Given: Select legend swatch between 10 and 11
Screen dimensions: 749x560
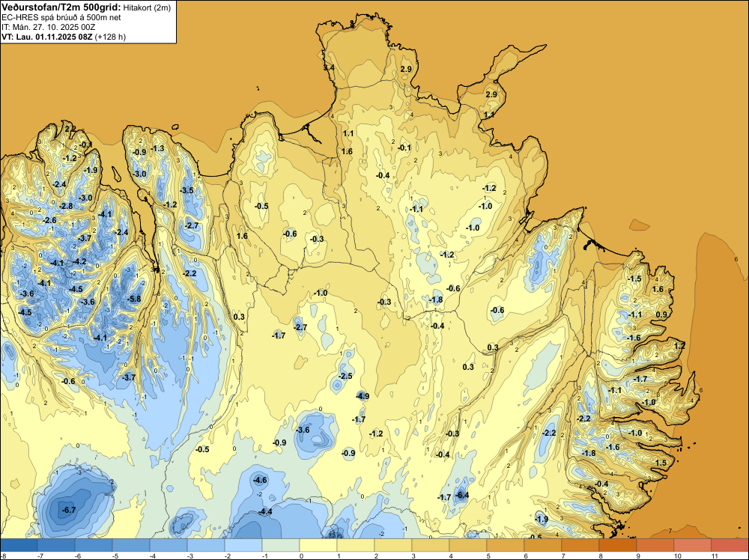Looking at the screenshot, I should pos(693,545).
